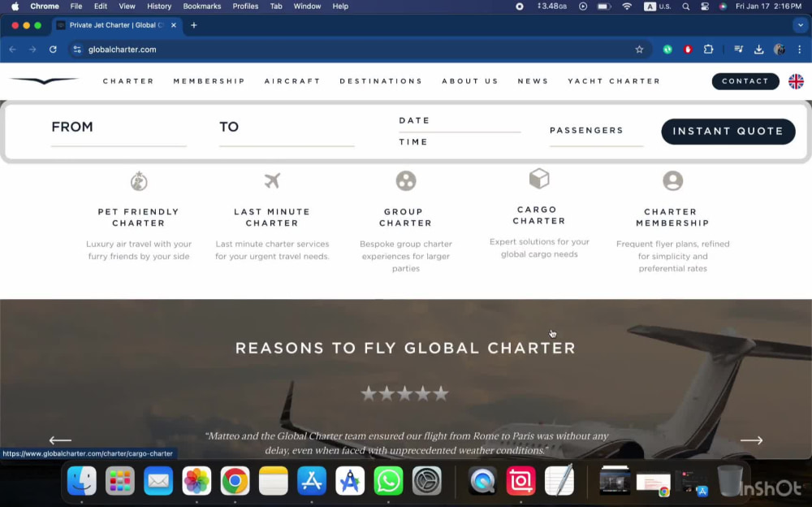This screenshot has width=812, height=507.
Task: Open a new Chrome tab
Action: (194, 25)
